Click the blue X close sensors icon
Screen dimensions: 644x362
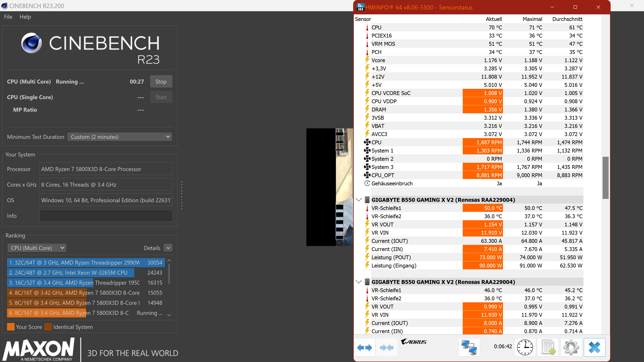pyautogui.click(x=594, y=347)
